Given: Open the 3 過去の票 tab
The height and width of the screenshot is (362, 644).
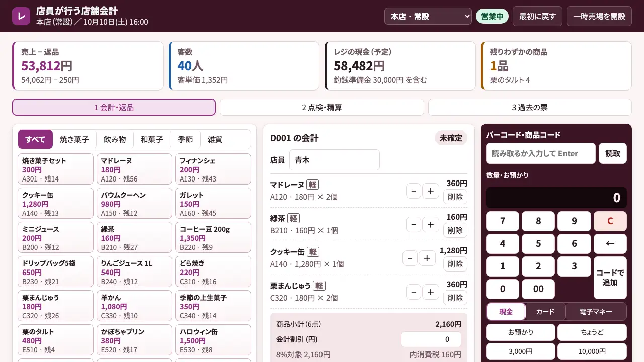Looking at the screenshot, I should (530, 107).
